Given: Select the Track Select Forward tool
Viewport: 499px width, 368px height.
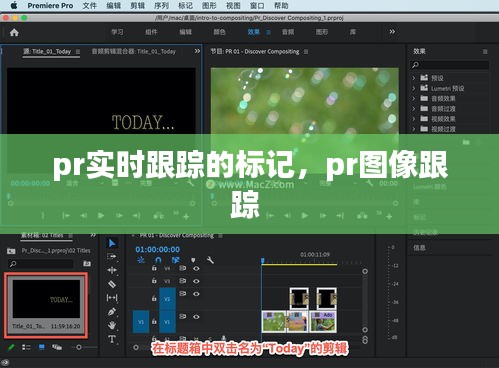Looking at the screenshot, I should [112, 256].
